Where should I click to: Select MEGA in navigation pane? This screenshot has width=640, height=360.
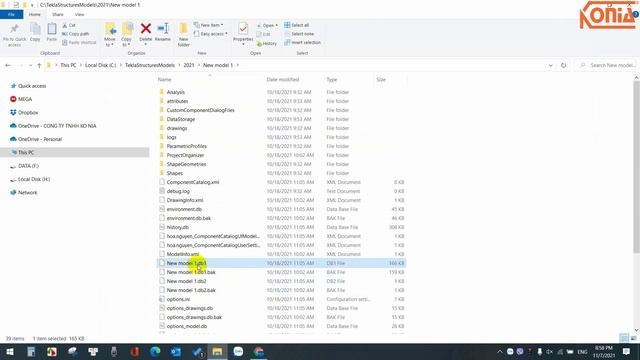click(24, 99)
